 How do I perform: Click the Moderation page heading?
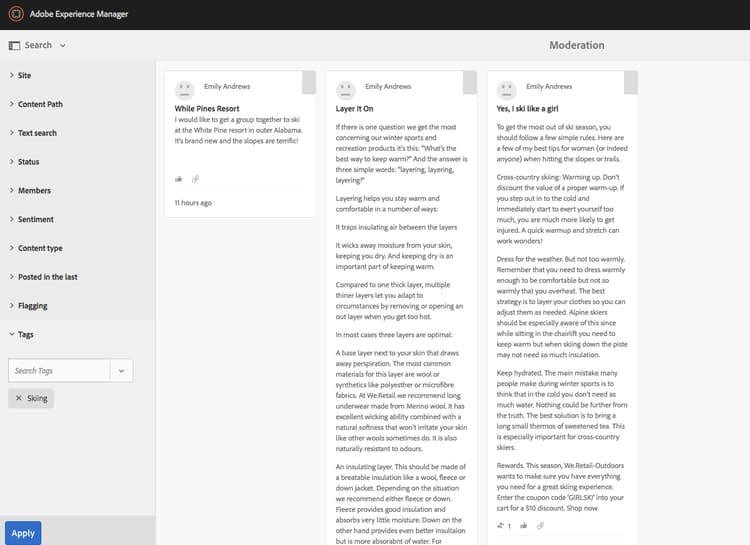[x=576, y=45]
